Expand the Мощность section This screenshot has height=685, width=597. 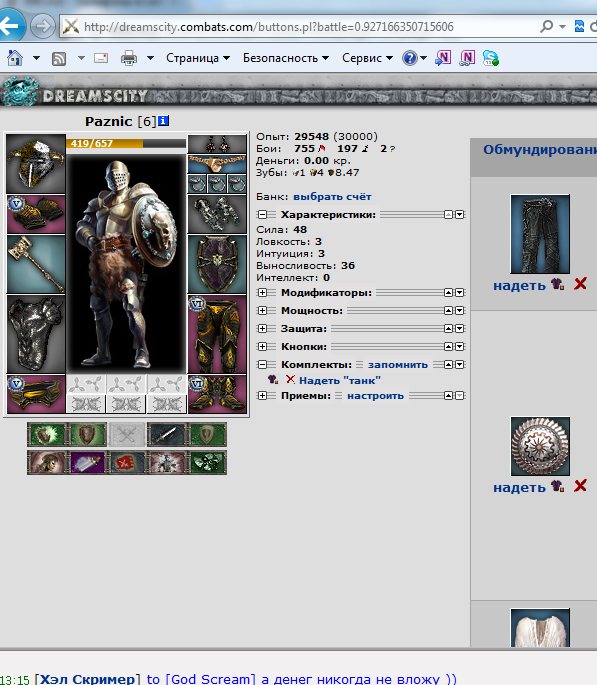262,311
